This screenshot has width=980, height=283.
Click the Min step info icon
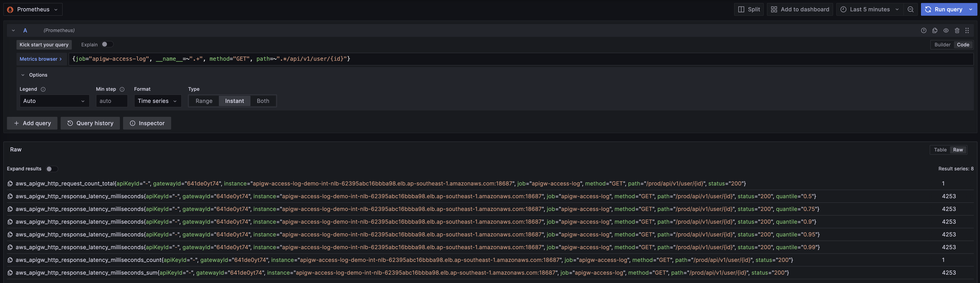[122, 89]
